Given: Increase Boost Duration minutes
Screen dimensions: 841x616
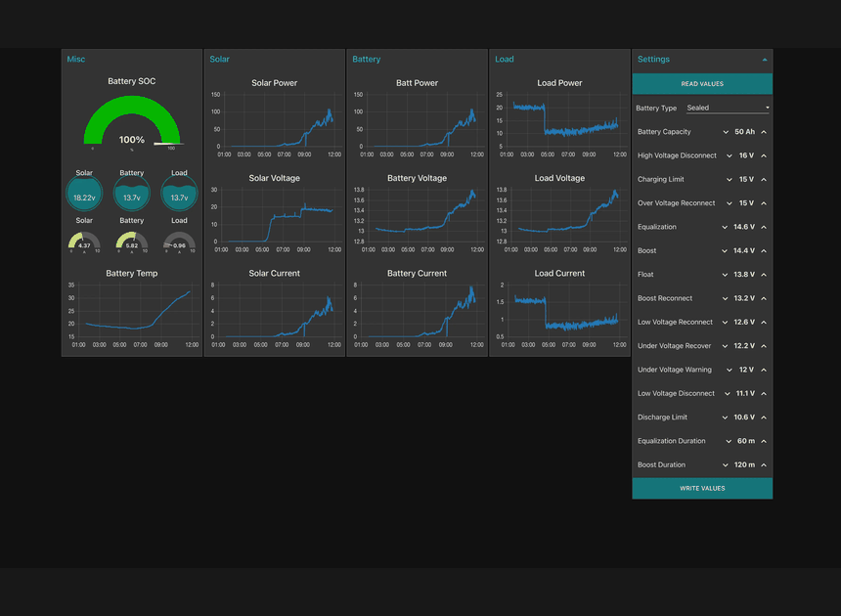Looking at the screenshot, I should (x=764, y=465).
